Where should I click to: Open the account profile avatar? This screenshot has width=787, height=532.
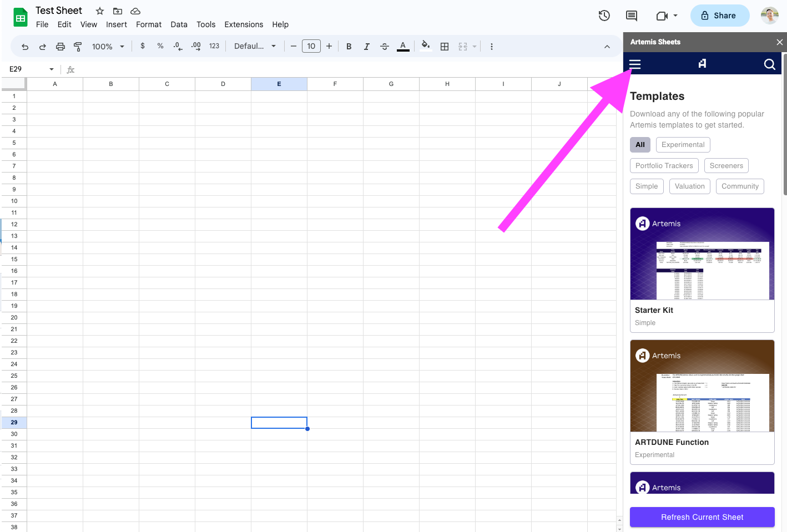click(x=769, y=16)
